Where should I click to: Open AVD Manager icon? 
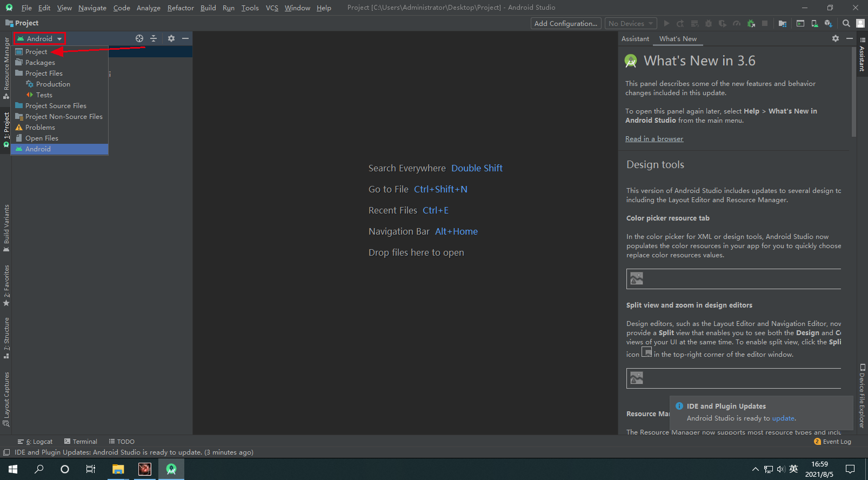tap(814, 23)
